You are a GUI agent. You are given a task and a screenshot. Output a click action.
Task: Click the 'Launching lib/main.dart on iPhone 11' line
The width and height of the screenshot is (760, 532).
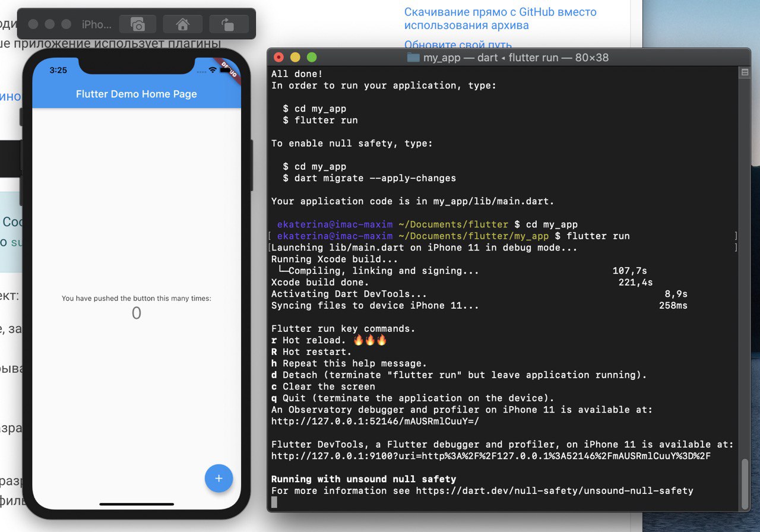(x=425, y=248)
